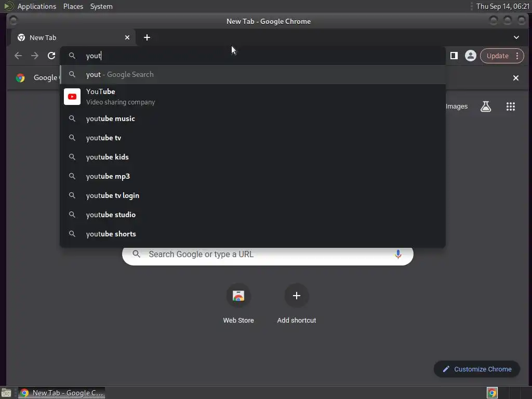532x399 pixels.
Task: Select 'youtube tv login' suggestion
Action: click(252, 195)
